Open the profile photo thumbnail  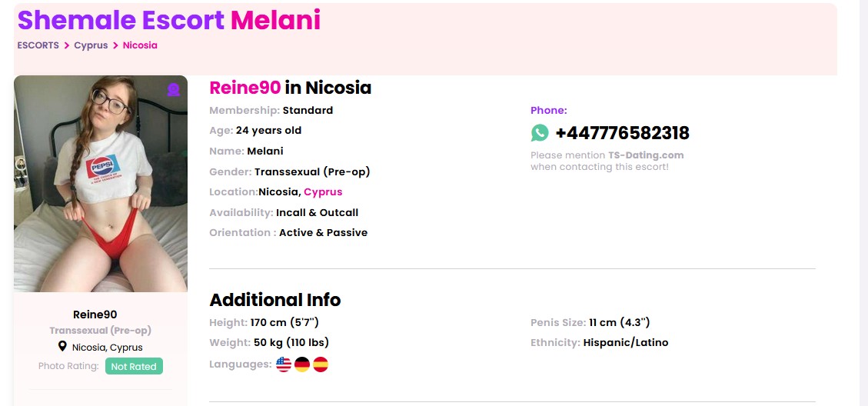[x=101, y=184]
